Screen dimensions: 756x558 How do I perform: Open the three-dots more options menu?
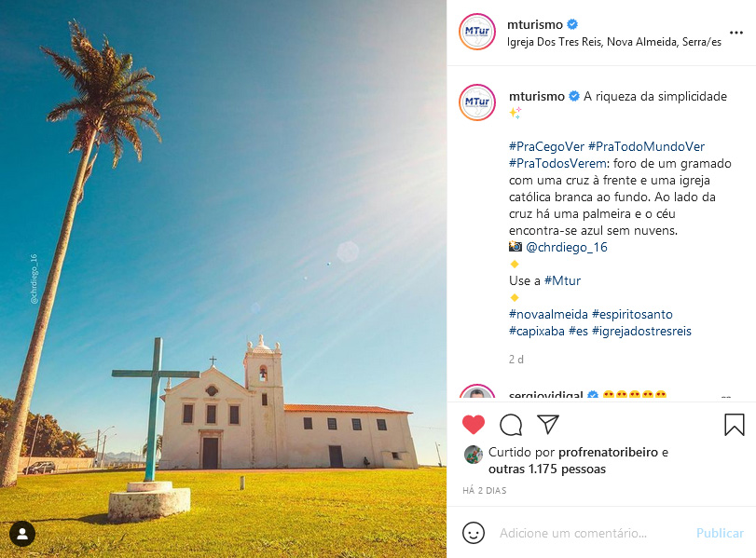coord(736,33)
